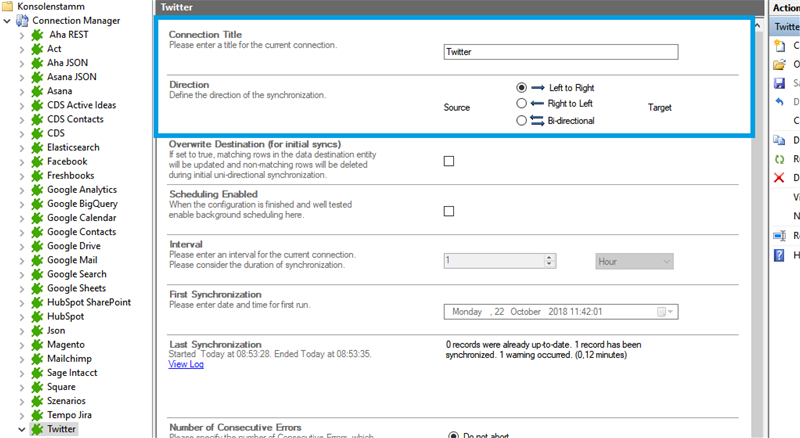Click the Connection Manager node icon
This screenshot has width=800, height=438.
coord(22,21)
